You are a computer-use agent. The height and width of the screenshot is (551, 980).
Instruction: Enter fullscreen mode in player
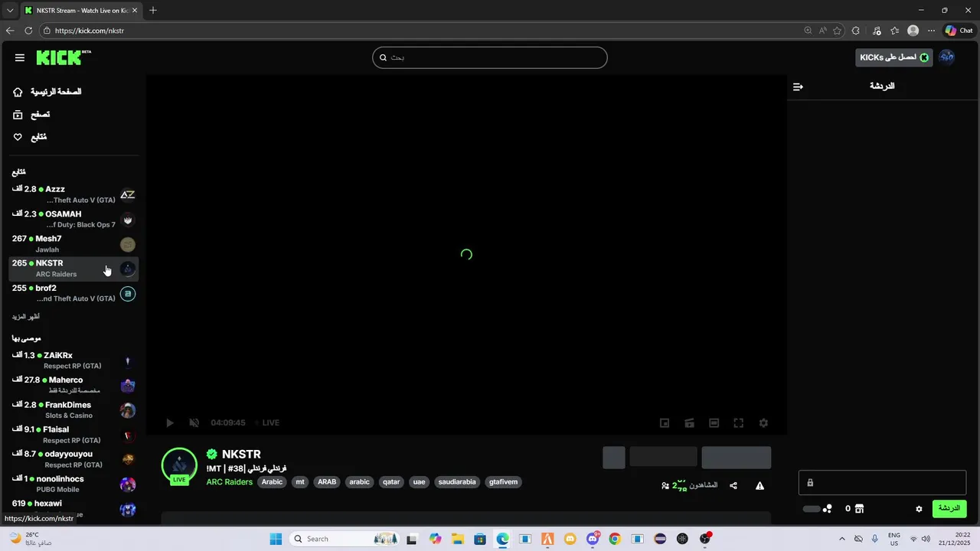point(738,422)
